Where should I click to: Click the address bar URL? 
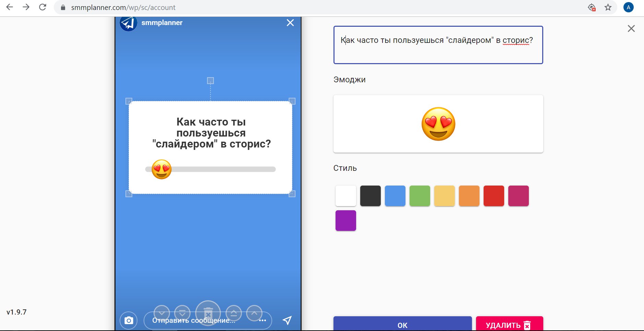coord(123,8)
